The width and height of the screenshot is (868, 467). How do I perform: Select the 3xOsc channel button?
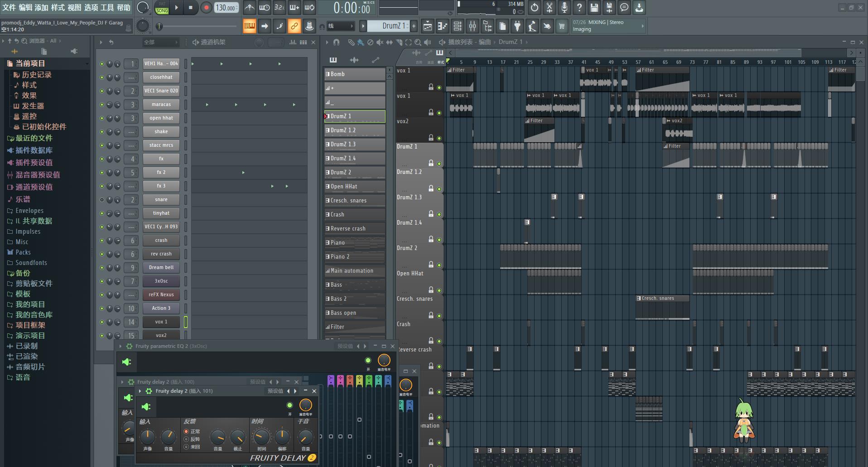pyautogui.click(x=161, y=281)
